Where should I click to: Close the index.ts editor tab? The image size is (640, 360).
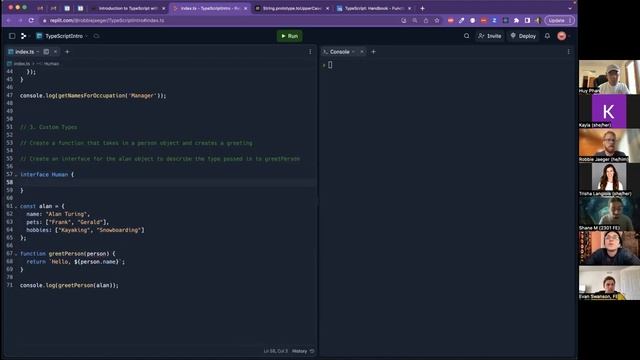coord(56,52)
